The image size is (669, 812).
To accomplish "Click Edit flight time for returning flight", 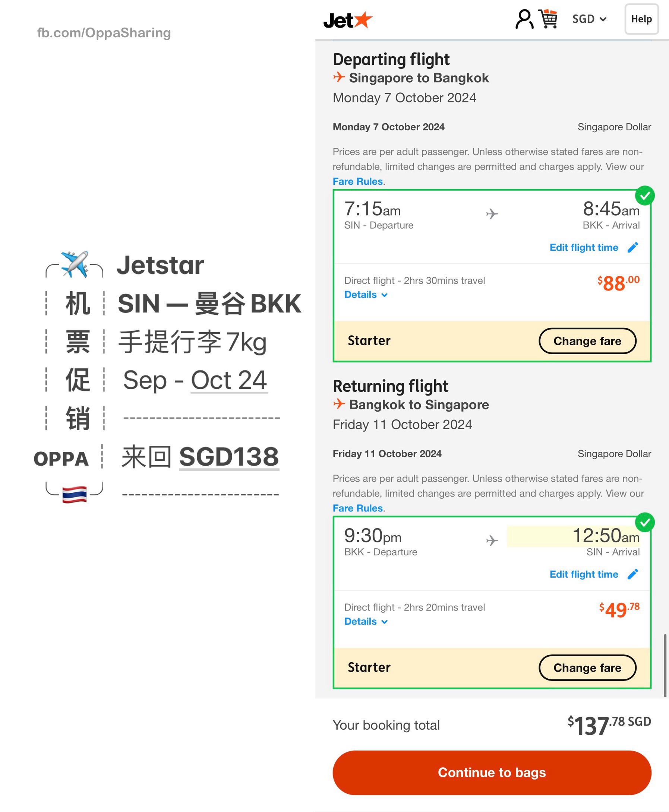I will coord(583,574).
